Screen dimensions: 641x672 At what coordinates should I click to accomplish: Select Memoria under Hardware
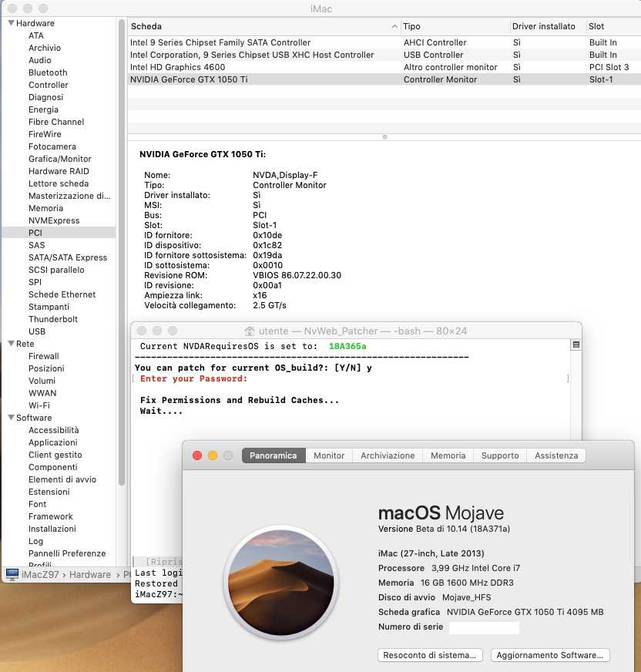(46, 208)
